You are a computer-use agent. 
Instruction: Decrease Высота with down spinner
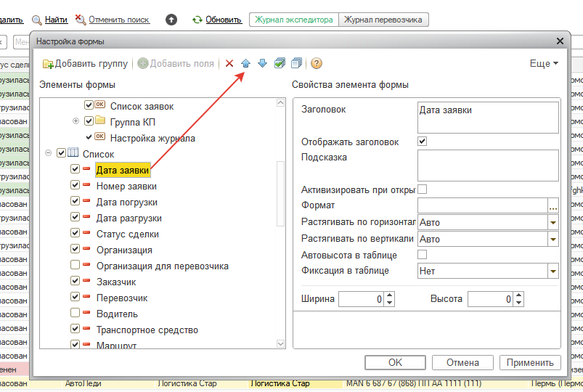point(518,303)
